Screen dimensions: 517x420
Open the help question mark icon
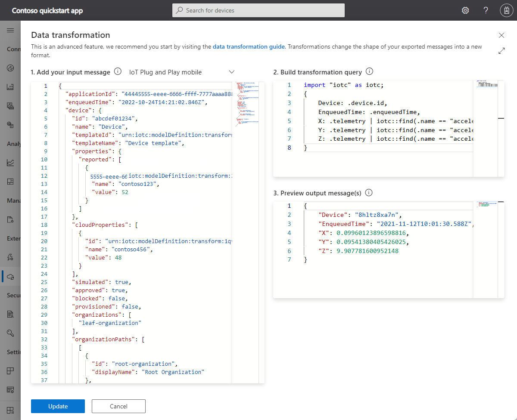pyautogui.click(x=486, y=10)
